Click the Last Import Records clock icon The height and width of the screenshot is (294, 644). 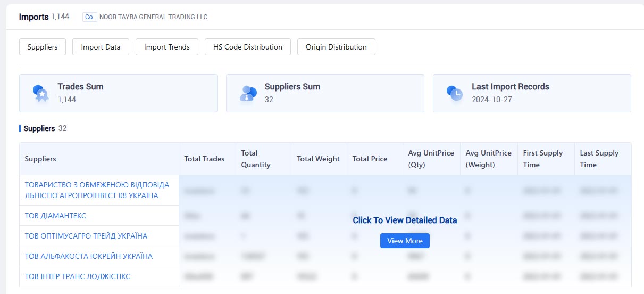pyautogui.click(x=455, y=93)
